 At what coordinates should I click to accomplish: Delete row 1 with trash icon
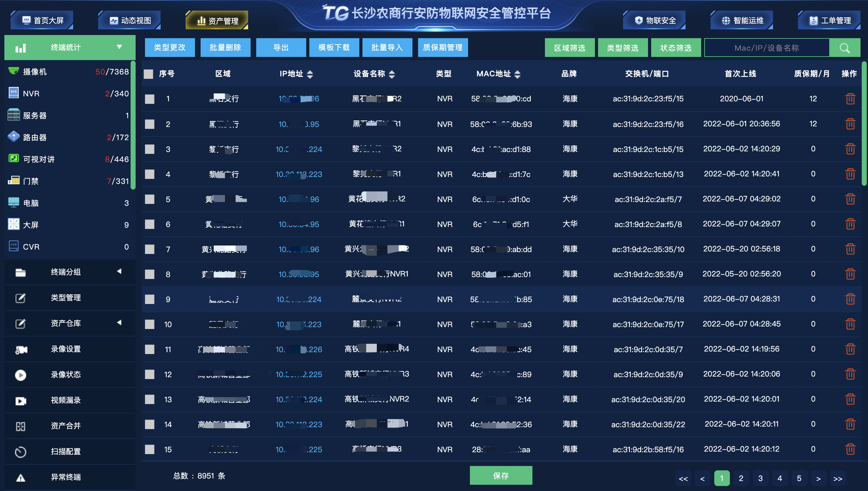[850, 99]
